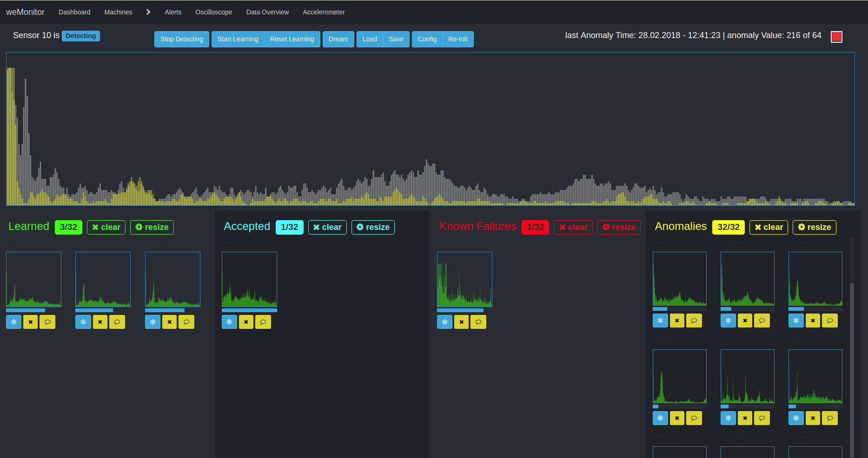This screenshot has height=458, width=868.
Task: Click the Dream button
Action: pos(338,39)
